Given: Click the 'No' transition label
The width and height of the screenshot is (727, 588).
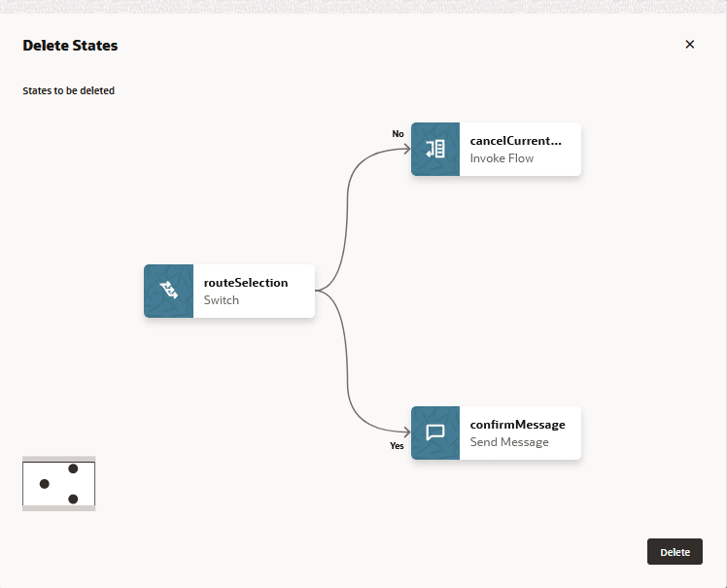Looking at the screenshot, I should tap(398, 134).
